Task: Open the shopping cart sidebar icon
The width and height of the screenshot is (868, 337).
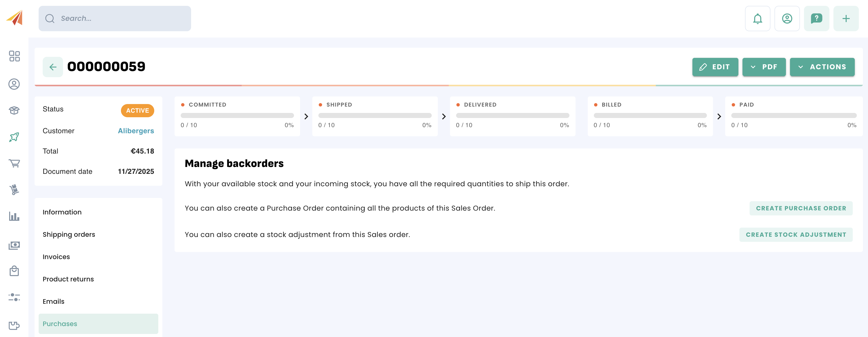Action: (14, 163)
